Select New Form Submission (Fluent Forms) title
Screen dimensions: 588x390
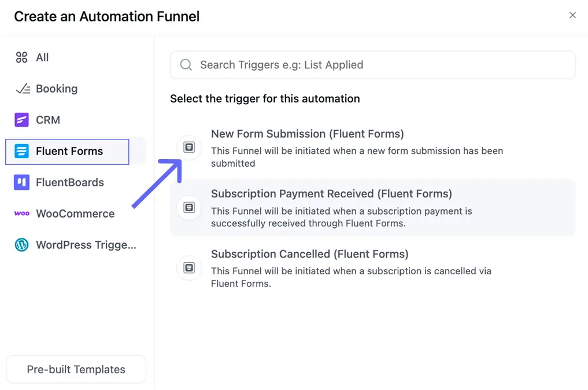point(308,134)
